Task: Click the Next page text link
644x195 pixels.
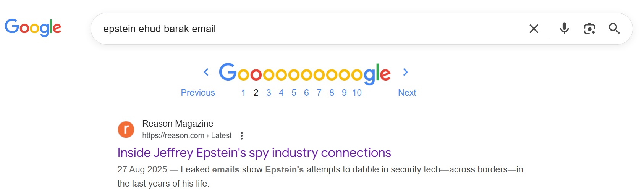Action: (x=407, y=93)
